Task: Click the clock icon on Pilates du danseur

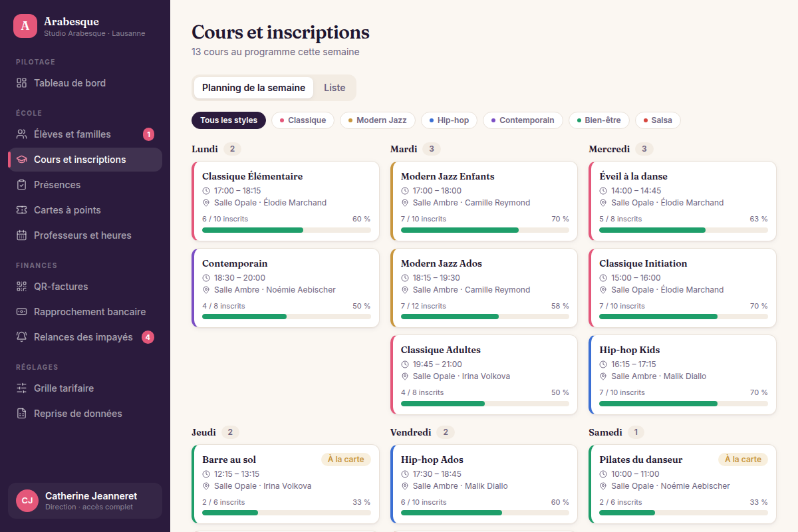Action: (x=603, y=474)
